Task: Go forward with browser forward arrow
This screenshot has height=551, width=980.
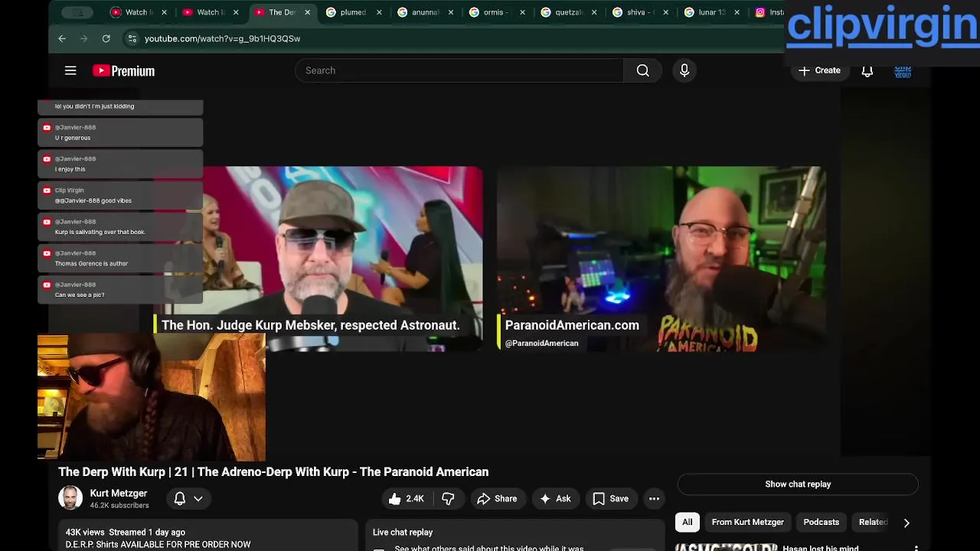Action: point(84,38)
